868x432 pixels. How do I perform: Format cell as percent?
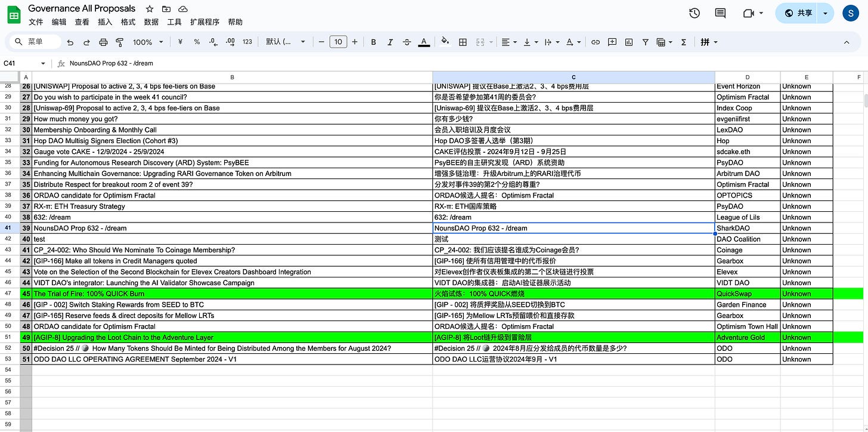pos(197,42)
